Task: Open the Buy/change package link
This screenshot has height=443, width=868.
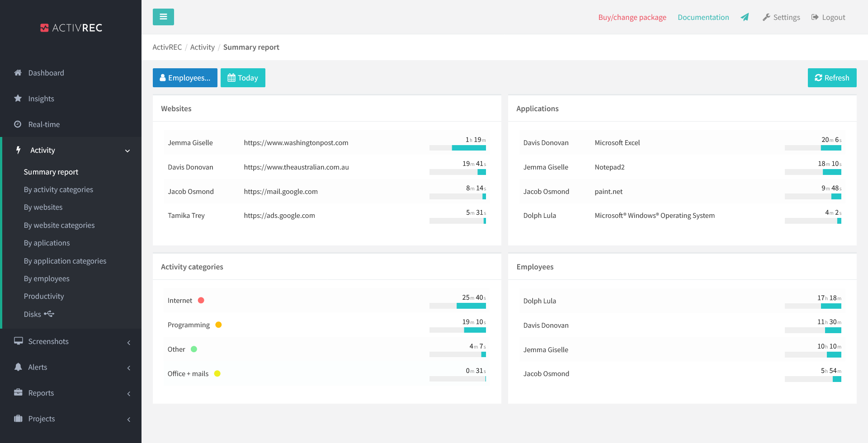Action: (632, 17)
